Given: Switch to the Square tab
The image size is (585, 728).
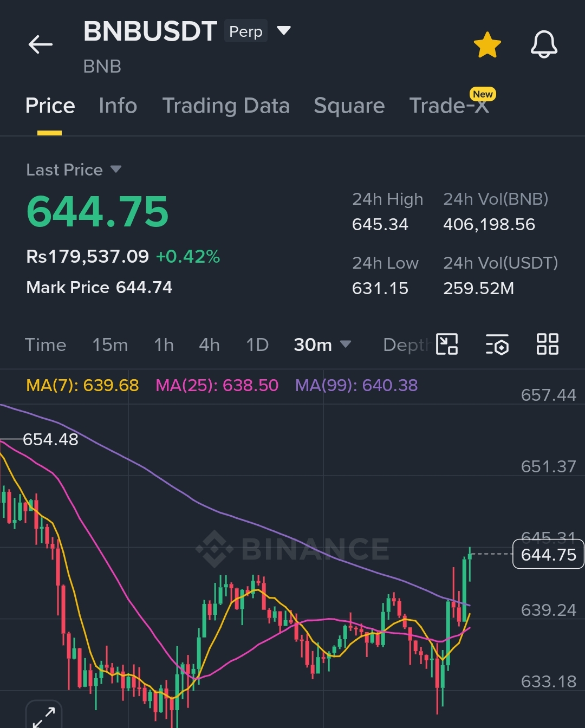Looking at the screenshot, I should tap(349, 106).
